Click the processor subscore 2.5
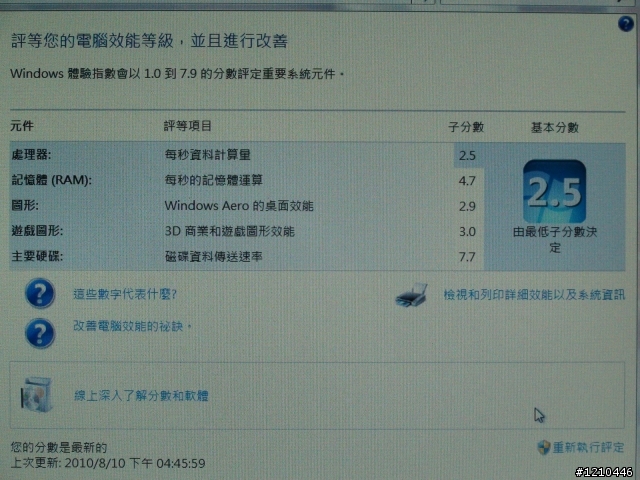 pyautogui.click(x=467, y=156)
